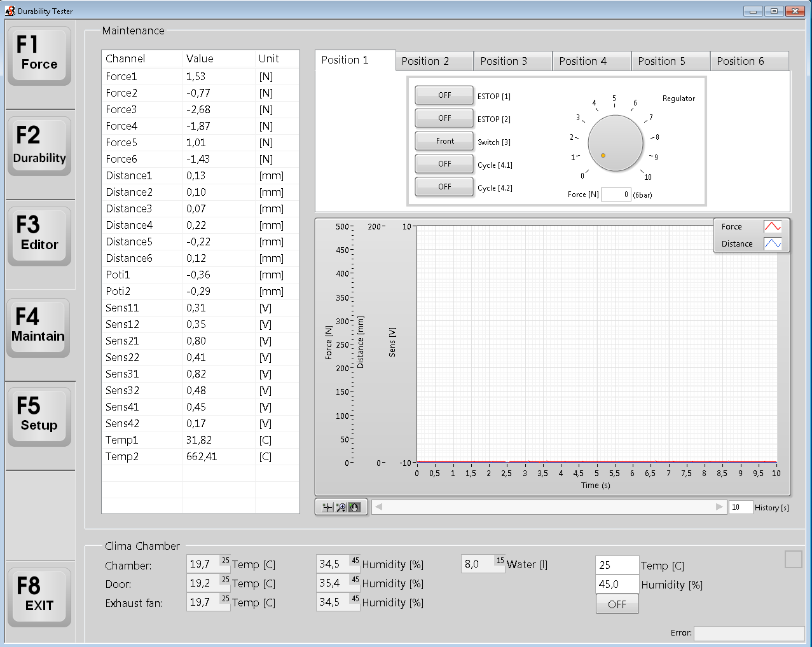Click the Temp2 value 662,41
The height and width of the screenshot is (647, 812).
click(x=202, y=456)
